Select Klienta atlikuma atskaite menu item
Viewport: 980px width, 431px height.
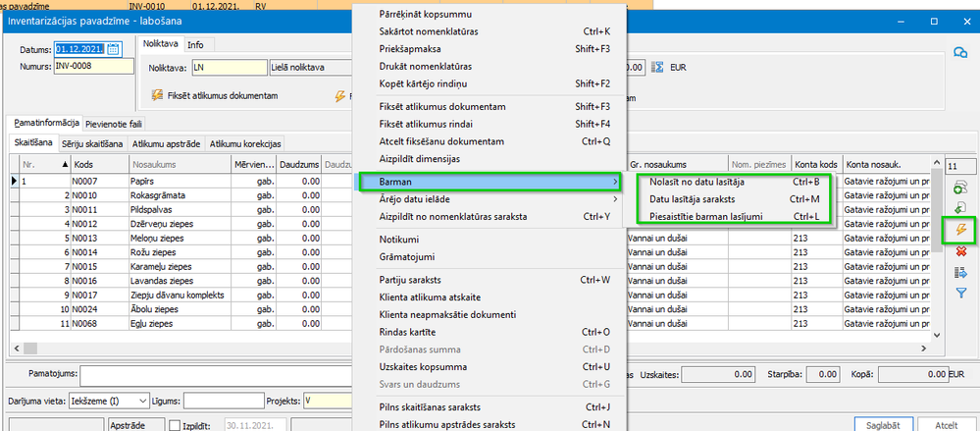tap(489, 297)
